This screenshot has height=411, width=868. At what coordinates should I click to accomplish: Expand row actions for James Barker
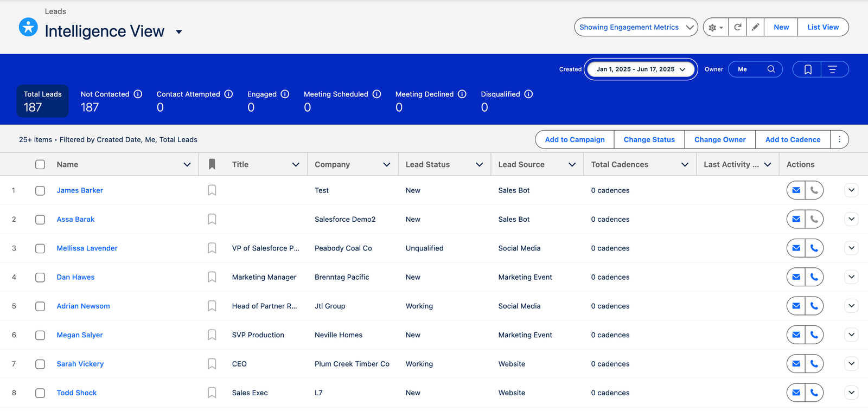[851, 190]
